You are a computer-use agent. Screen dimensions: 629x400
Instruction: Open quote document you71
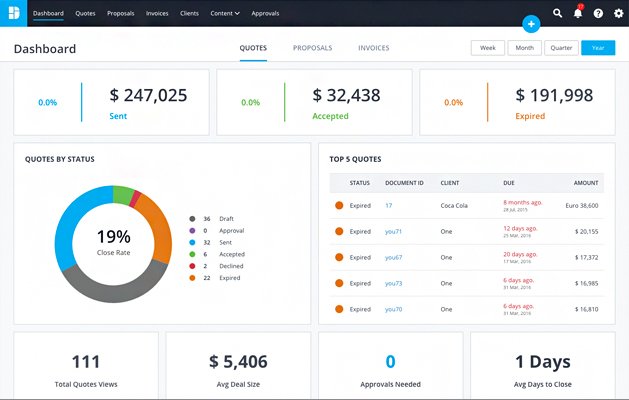[x=393, y=231]
